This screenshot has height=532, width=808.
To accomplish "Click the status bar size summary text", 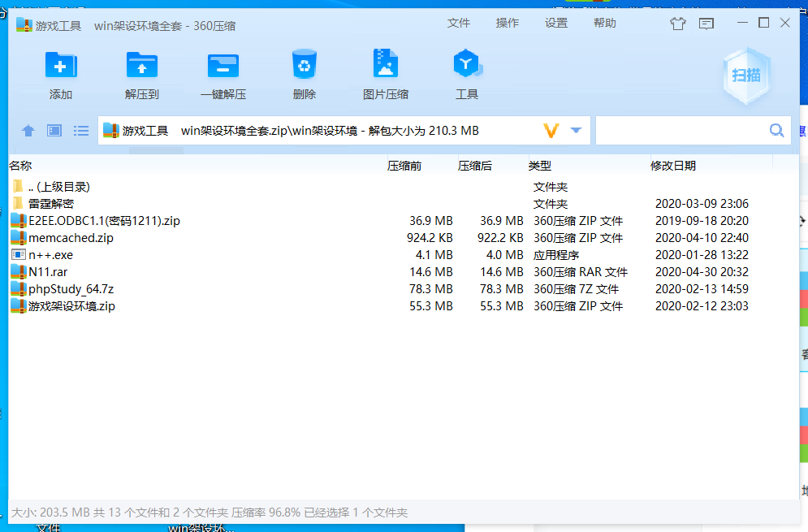I will pos(210,513).
